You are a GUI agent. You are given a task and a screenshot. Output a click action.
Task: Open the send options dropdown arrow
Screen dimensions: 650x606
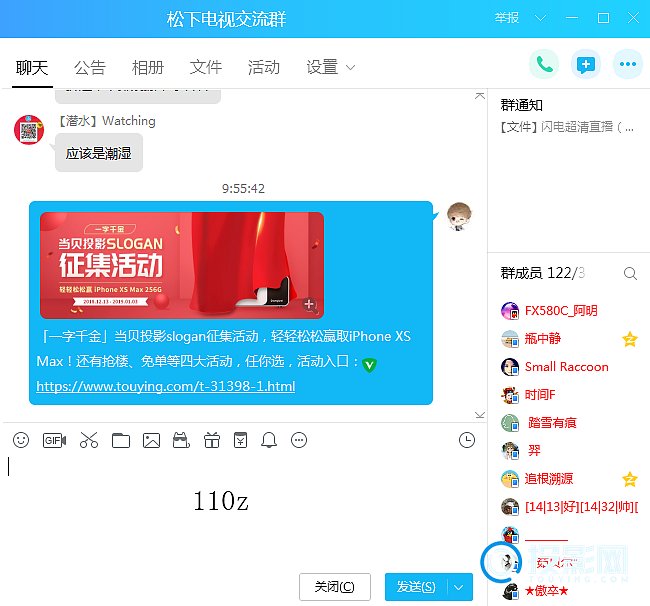coord(458,587)
